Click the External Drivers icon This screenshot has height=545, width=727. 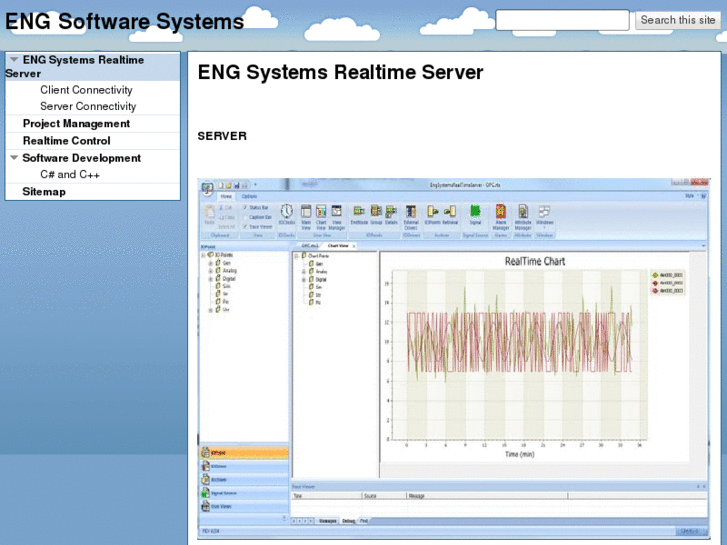pos(410,211)
